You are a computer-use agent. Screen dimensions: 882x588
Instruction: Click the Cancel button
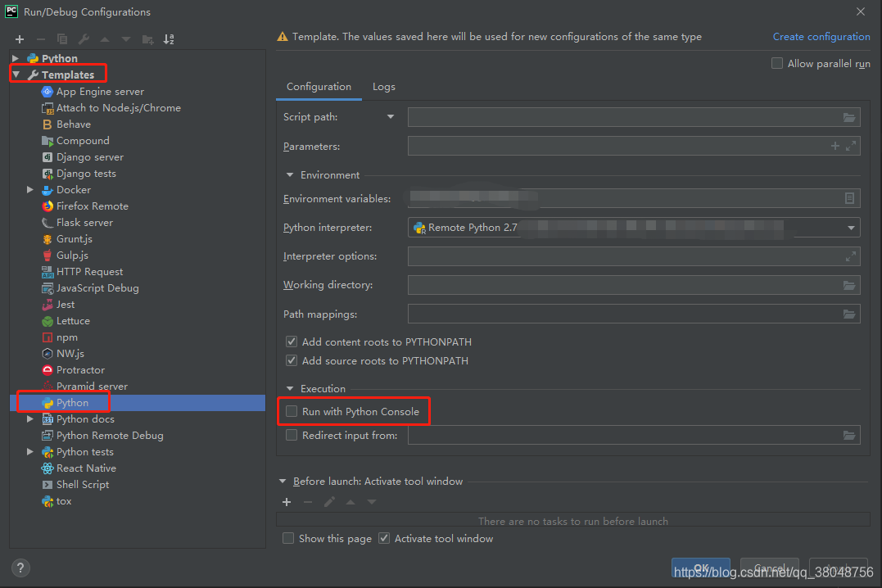pos(770,568)
